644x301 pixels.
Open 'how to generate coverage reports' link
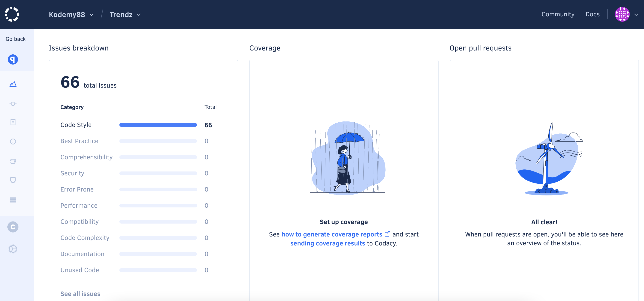(332, 234)
